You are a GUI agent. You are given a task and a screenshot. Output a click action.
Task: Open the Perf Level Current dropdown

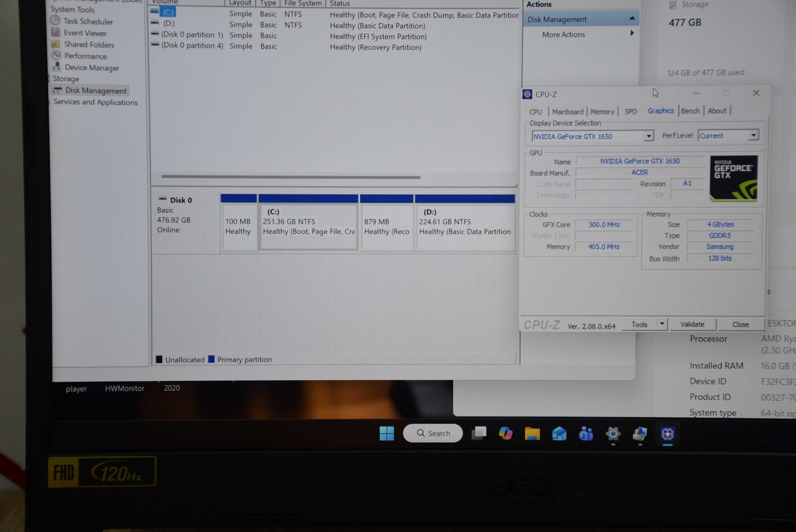coord(753,135)
